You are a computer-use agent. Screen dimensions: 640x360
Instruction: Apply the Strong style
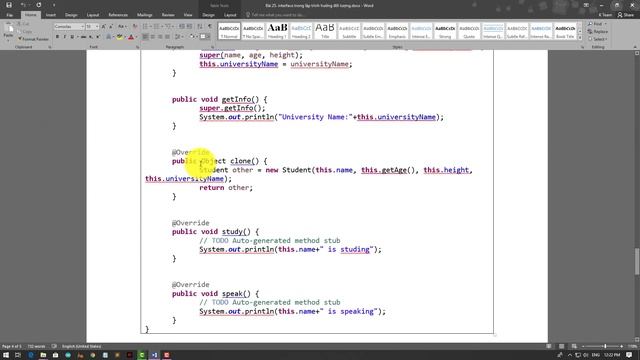click(x=445, y=31)
